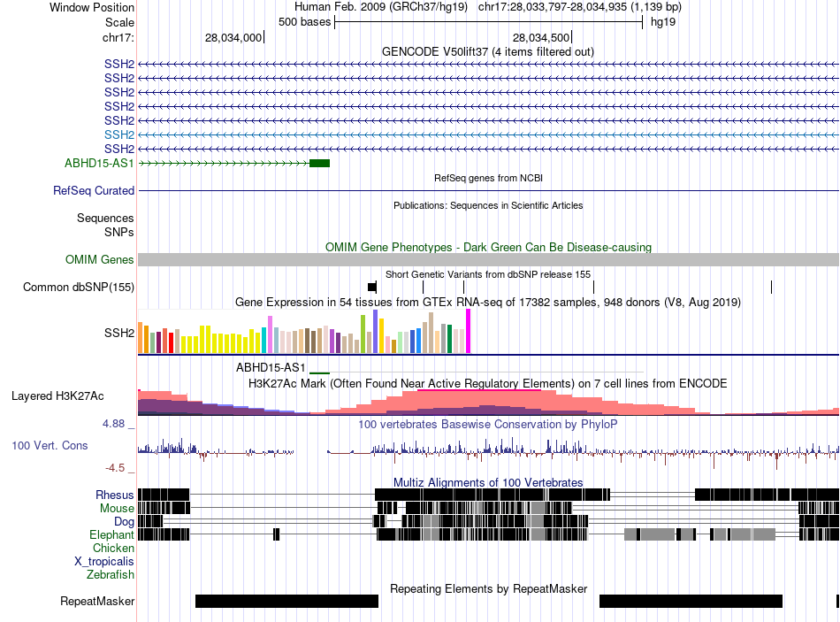This screenshot has height=622, width=840.
Task: Click the 28,034,000 ruler coordinate
Action: [233, 37]
